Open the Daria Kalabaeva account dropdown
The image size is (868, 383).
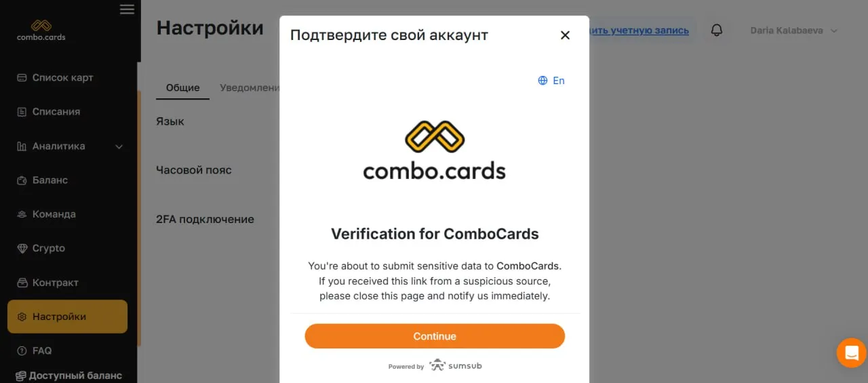(794, 31)
